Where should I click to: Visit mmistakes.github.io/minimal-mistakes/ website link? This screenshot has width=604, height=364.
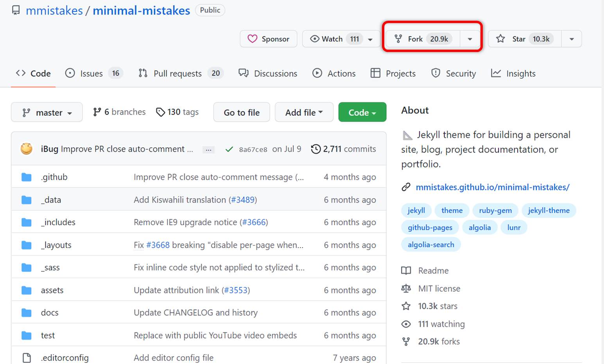493,187
